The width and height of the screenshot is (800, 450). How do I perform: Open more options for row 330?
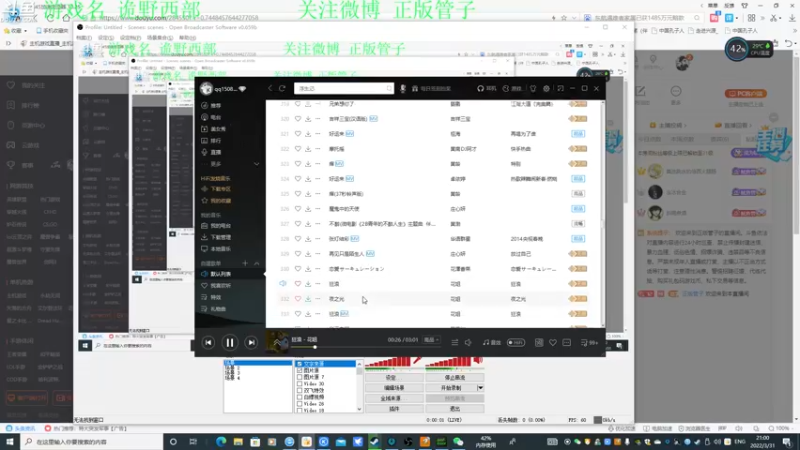[318, 269]
